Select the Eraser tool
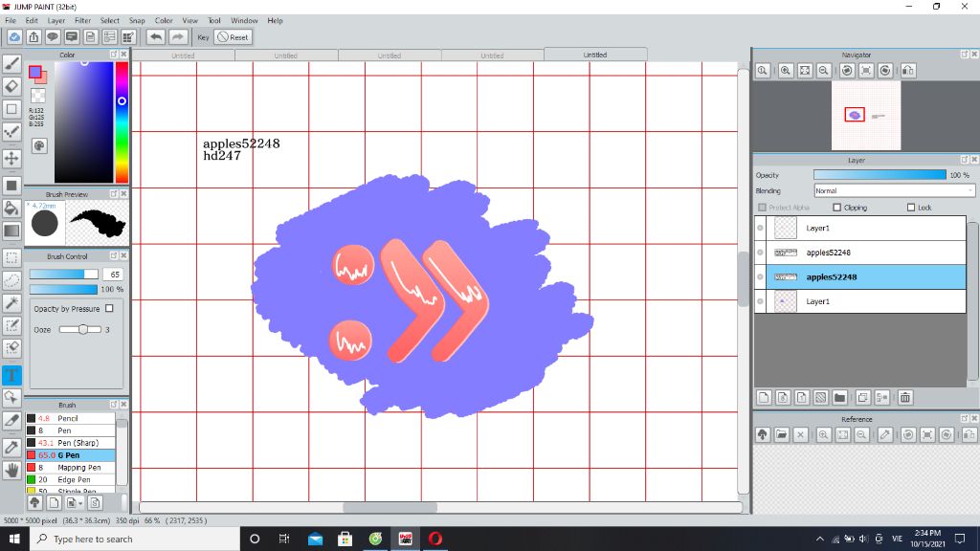The width and height of the screenshot is (980, 551). [x=11, y=85]
